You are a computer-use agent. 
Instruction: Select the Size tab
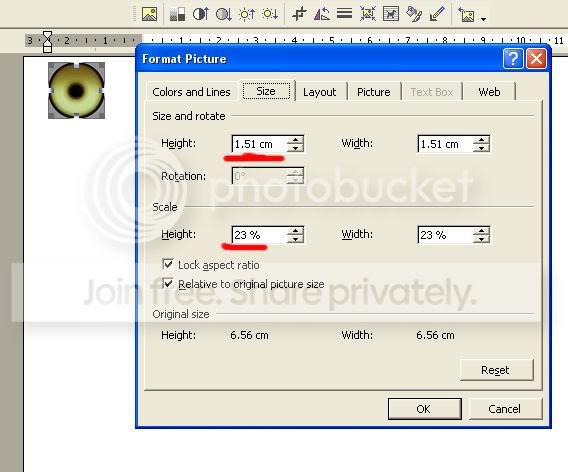pos(266,91)
